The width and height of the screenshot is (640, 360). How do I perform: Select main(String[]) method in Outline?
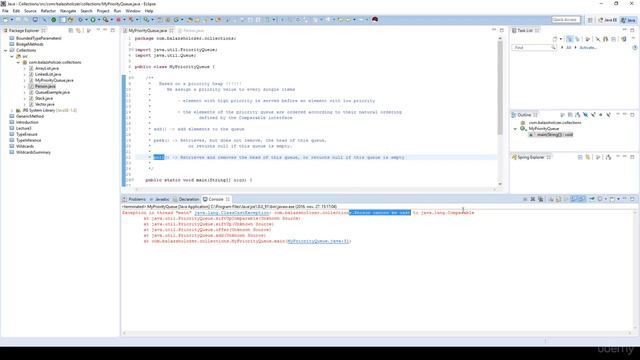[551, 135]
